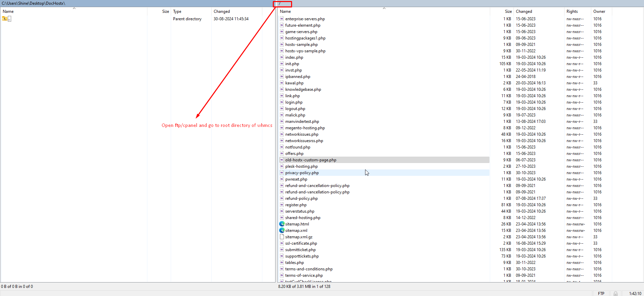Click the PHP file icon for index.php
644x296 pixels.
[282, 57]
